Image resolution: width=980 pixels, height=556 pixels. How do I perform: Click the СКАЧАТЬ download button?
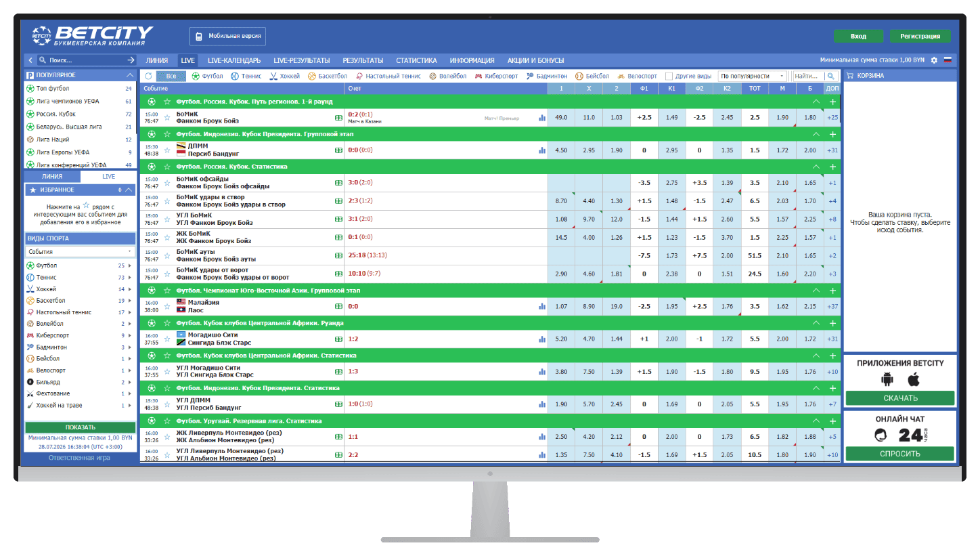pyautogui.click(x=900, y=398)
